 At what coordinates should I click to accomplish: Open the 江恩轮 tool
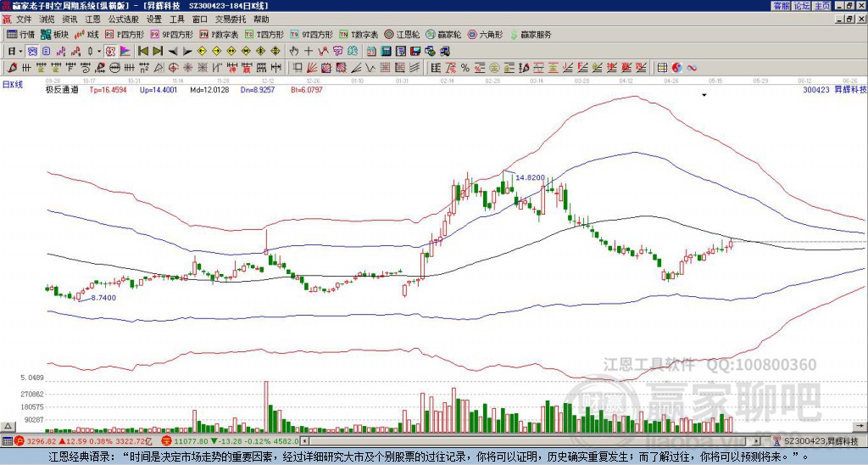tap(403, 34)
